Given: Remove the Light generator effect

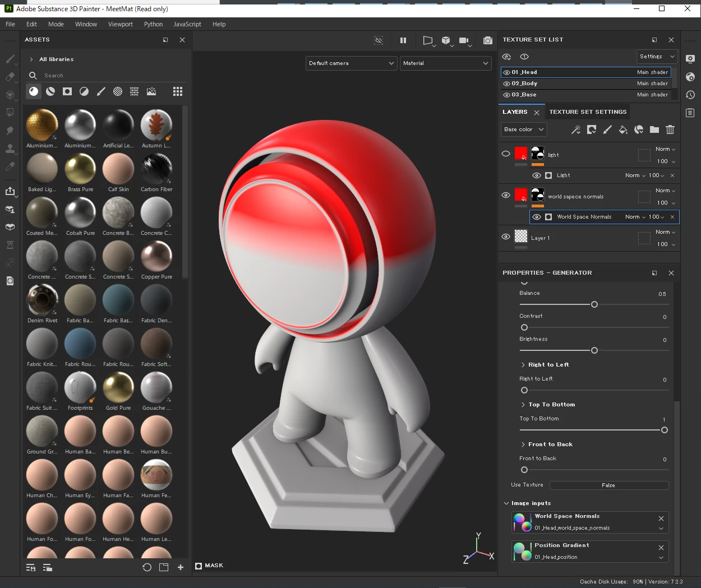Looking at the screenshot, I should (672, 175).
